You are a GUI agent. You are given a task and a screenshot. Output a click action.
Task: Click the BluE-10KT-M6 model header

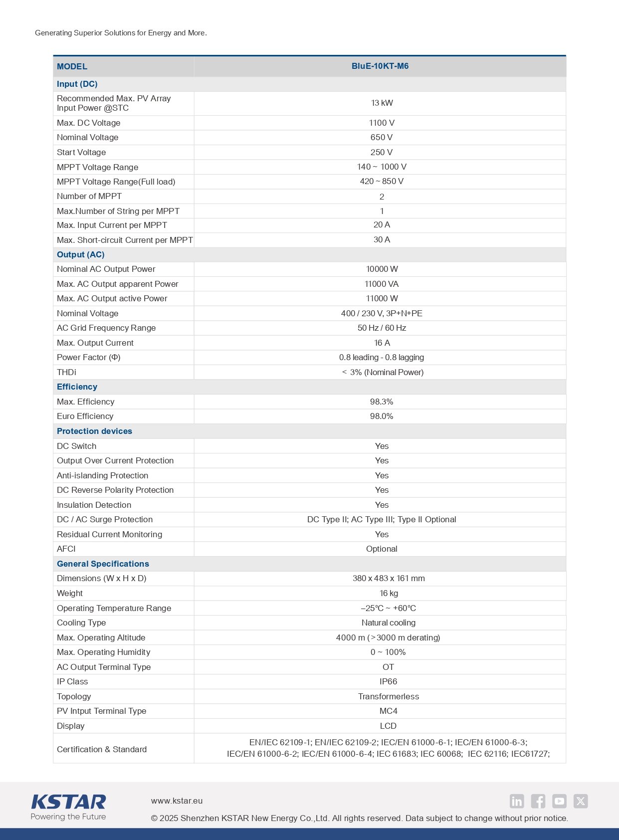click(380, 66)
